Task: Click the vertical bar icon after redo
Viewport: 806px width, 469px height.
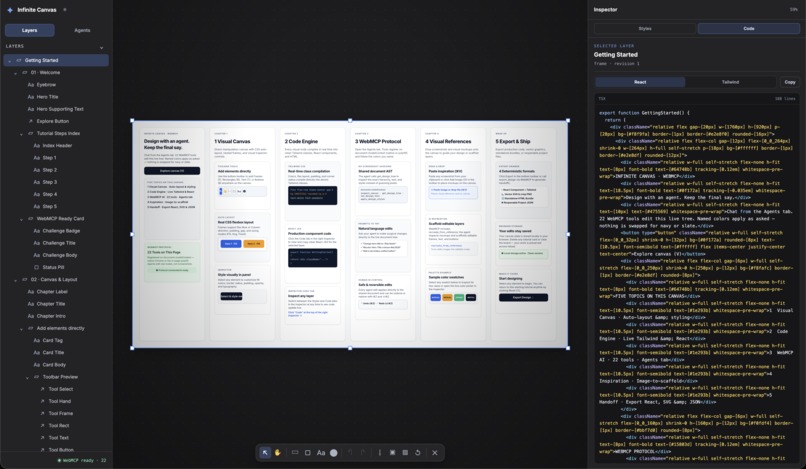Action: click(380, 453)
